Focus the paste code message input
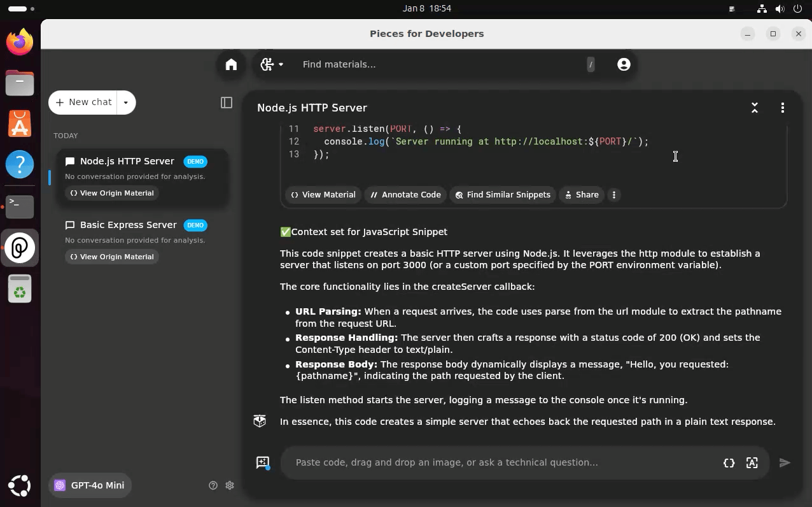Viewport: 812px width, 507px height. (503, 462)
